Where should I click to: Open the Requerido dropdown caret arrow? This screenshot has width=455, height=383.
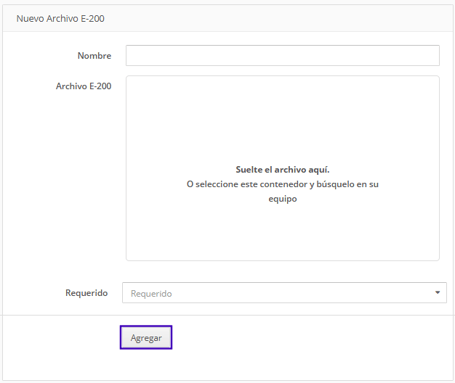click(437, 293)
